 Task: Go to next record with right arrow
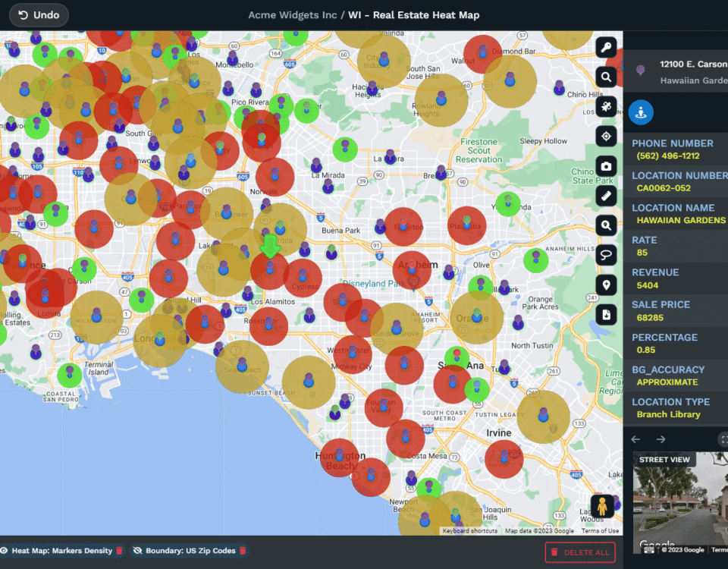(x=661, y=439)
